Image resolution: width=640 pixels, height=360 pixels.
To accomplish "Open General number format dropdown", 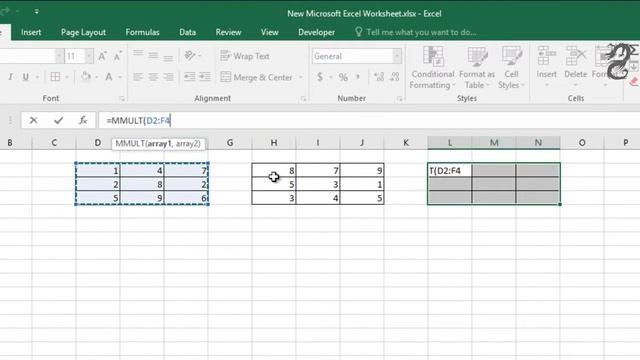I will [x=397, y=56].
